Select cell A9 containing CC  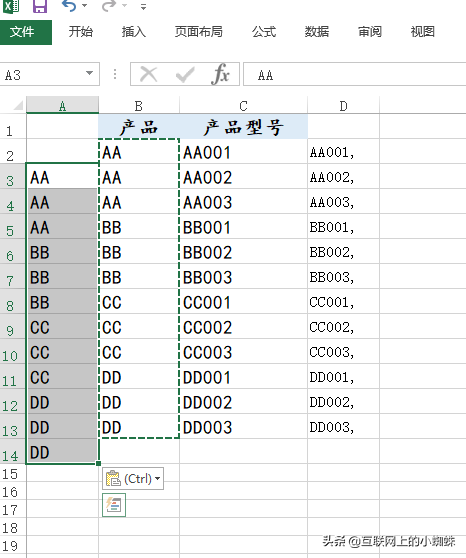63,327
